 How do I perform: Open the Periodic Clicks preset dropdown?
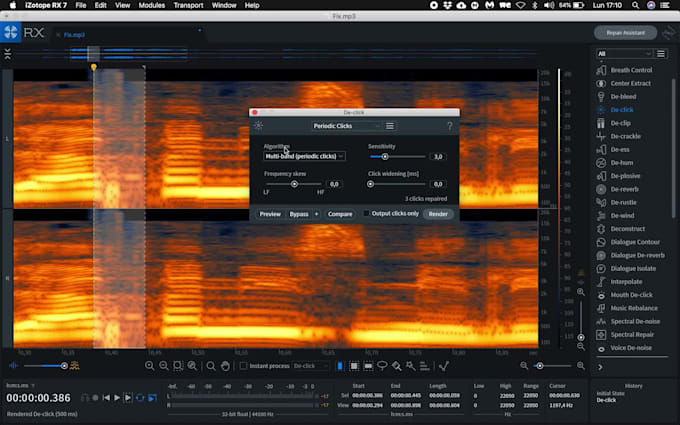346,126
